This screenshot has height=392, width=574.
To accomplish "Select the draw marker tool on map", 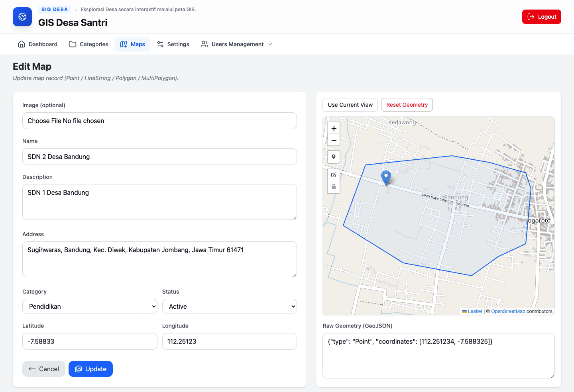I will click(334, 157).
